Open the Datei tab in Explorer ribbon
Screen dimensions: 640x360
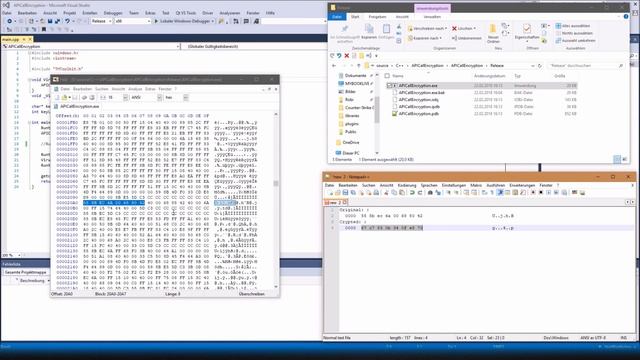[337, 17]
